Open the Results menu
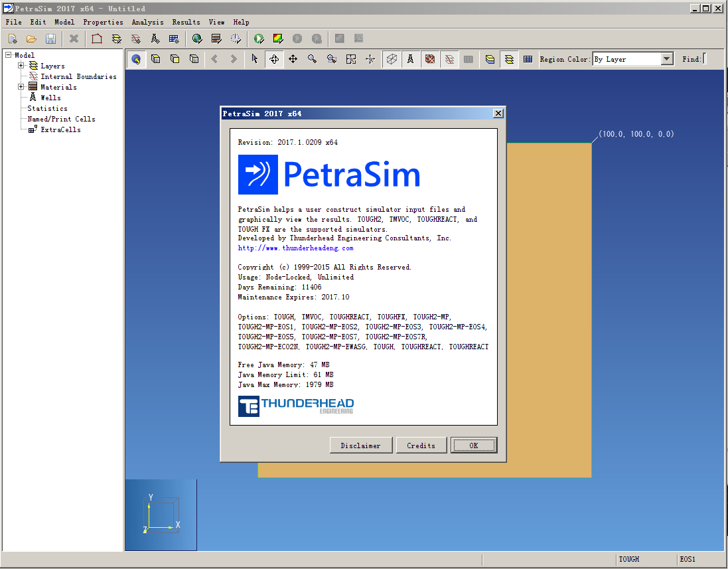The width and height of the screenshot is (728, 569). 186,22
